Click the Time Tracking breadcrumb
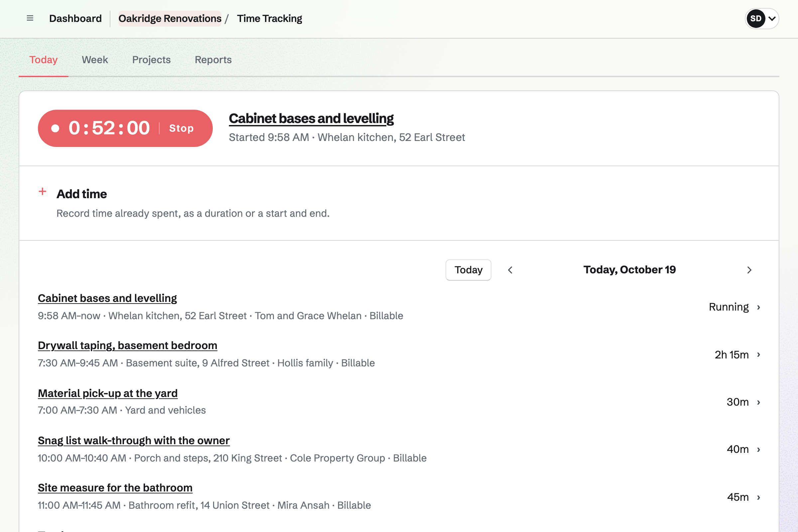The width and height of the screenshot is (798, 532). [269, 18]
